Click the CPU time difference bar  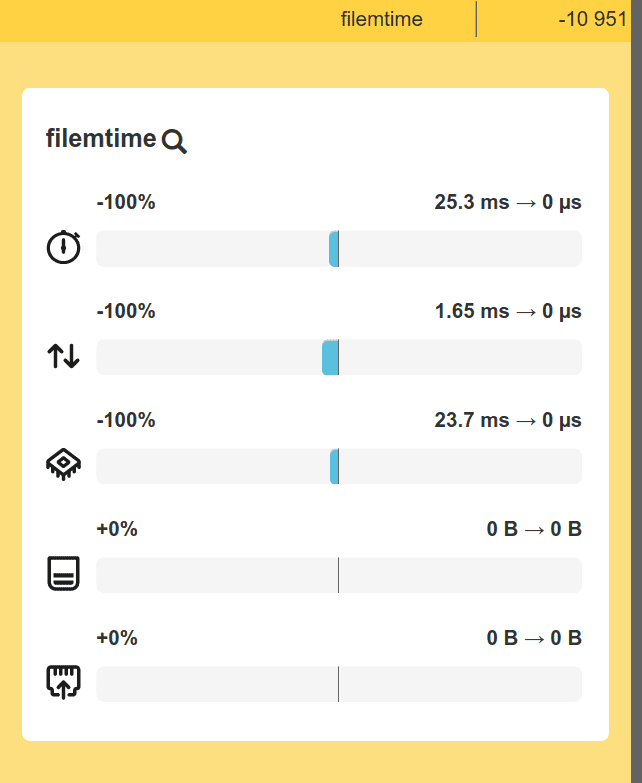338,466
